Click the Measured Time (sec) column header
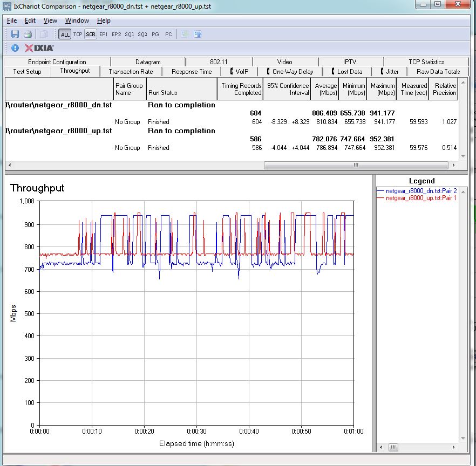 pos(413,89)
